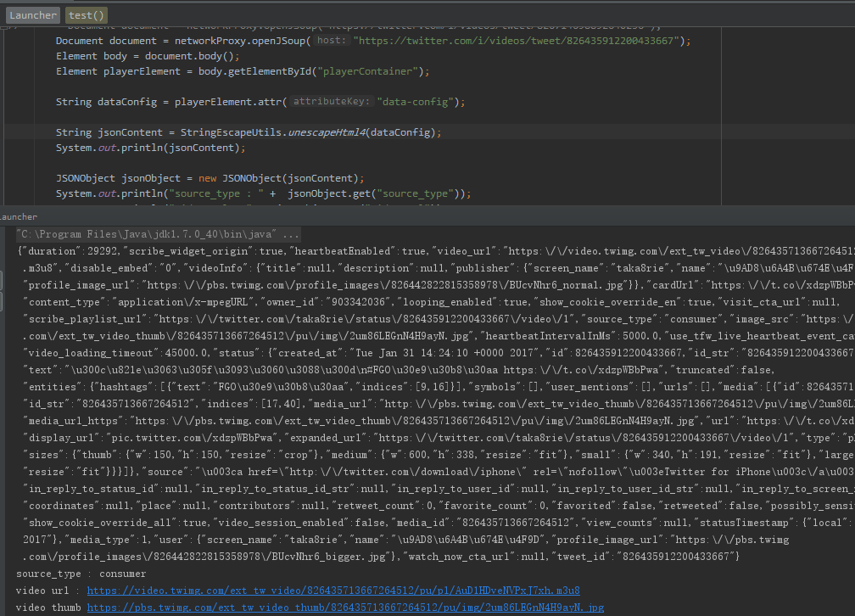Click the 'host:' parameter hint
This screenshot has width=855, height=616.
[x=332, y=41]
